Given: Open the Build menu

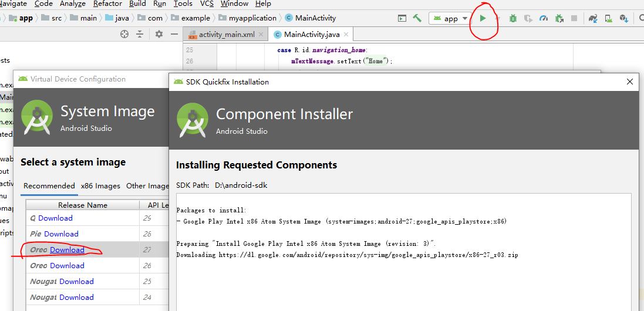Looking at the screenshot, I should pos(137,4).
